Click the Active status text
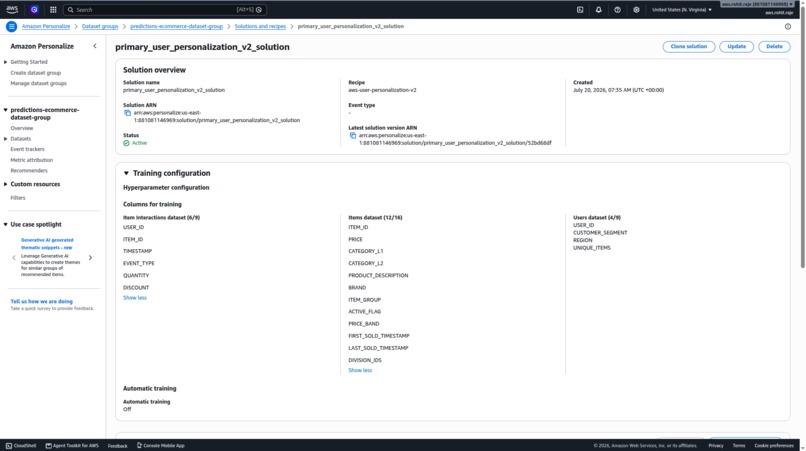The image size is (806, 451). pyautogui.click(x=139, y=143)
